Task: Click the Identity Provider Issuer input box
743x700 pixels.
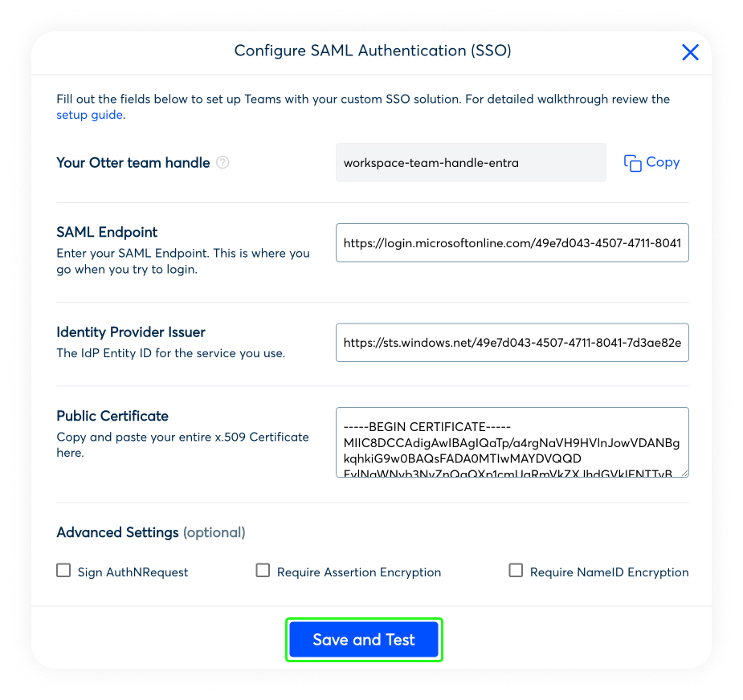Action: 512,343
